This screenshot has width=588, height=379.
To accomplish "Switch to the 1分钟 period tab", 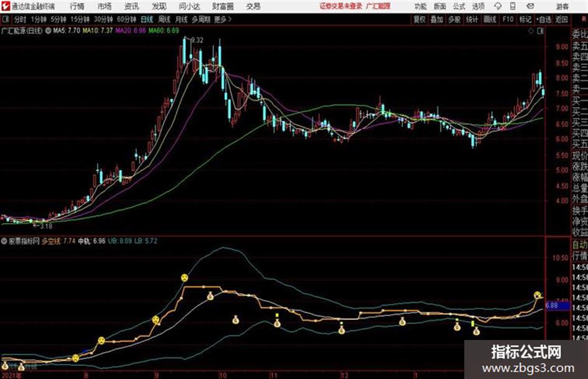I will pyautogui.click(x=38, y=19).
